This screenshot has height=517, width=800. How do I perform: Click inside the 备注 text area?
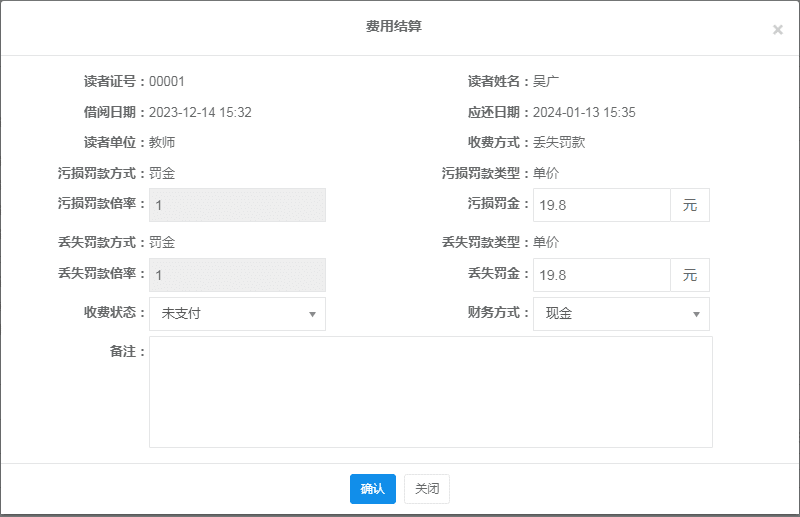(430, 392)
